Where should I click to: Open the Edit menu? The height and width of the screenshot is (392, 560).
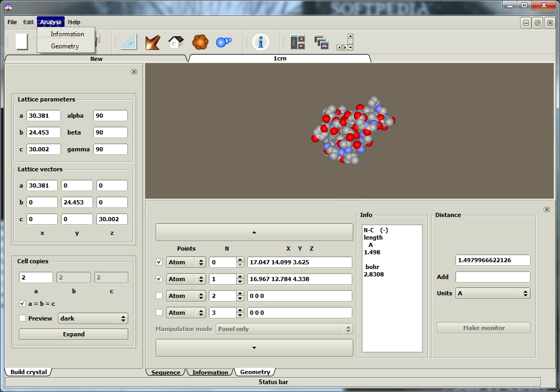pos(28,22)
